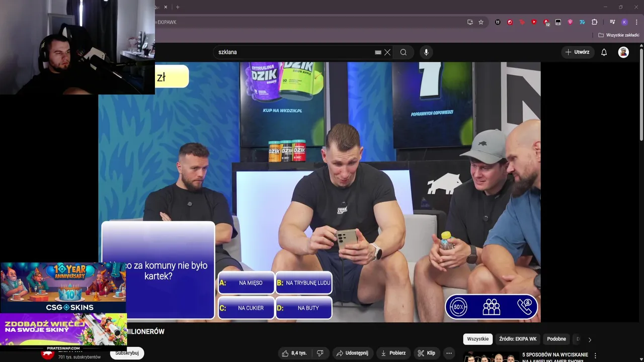
Task: Close the current browser tab
Action: click(x=166, y=7)
